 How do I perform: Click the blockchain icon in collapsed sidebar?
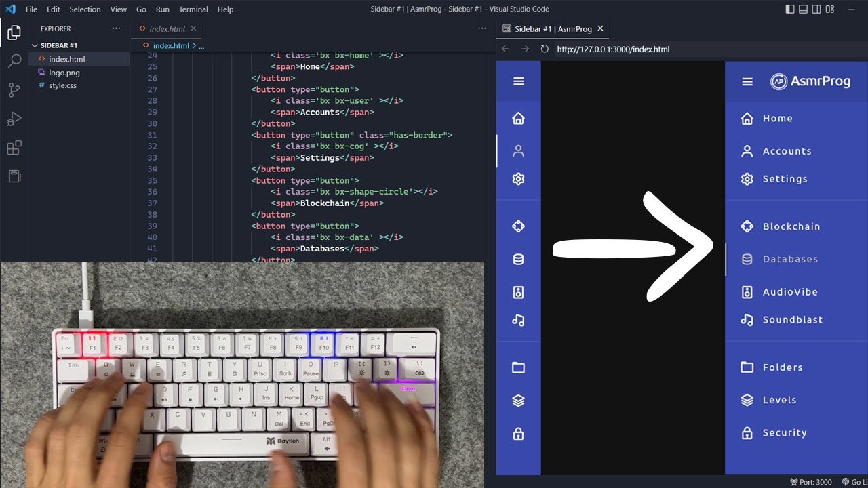519,226
